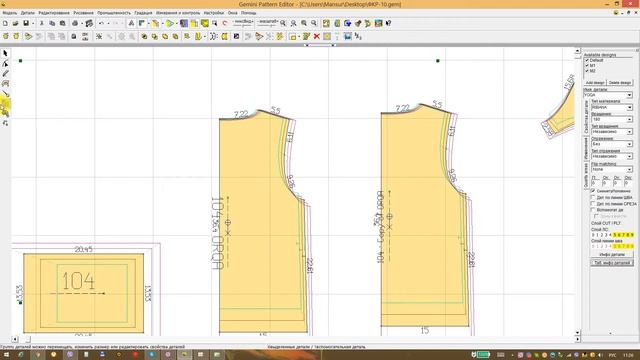Switch to the Изменения vertical tab
This screenshot has width=640, height=360.
[x=586, y=148]
